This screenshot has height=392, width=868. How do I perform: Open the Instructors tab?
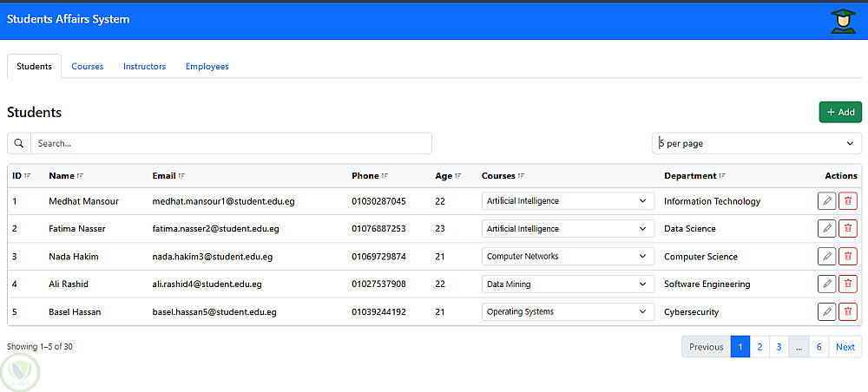click(x=144, y=67)
